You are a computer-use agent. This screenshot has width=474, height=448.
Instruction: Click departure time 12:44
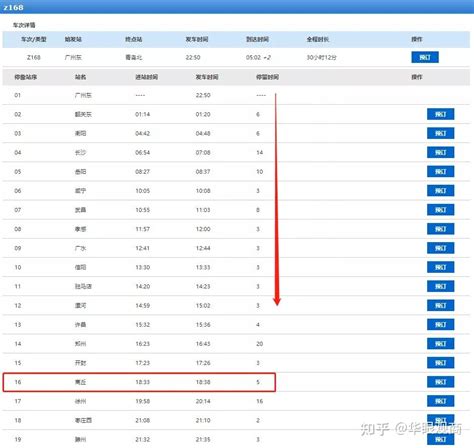[x=203, y=248]
